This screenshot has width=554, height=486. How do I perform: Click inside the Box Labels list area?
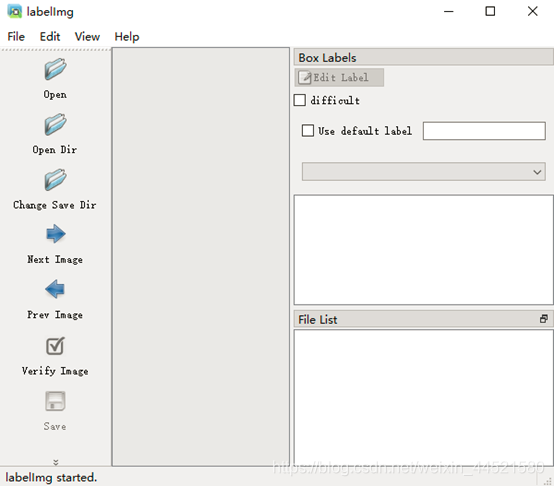tap(424, 250)
